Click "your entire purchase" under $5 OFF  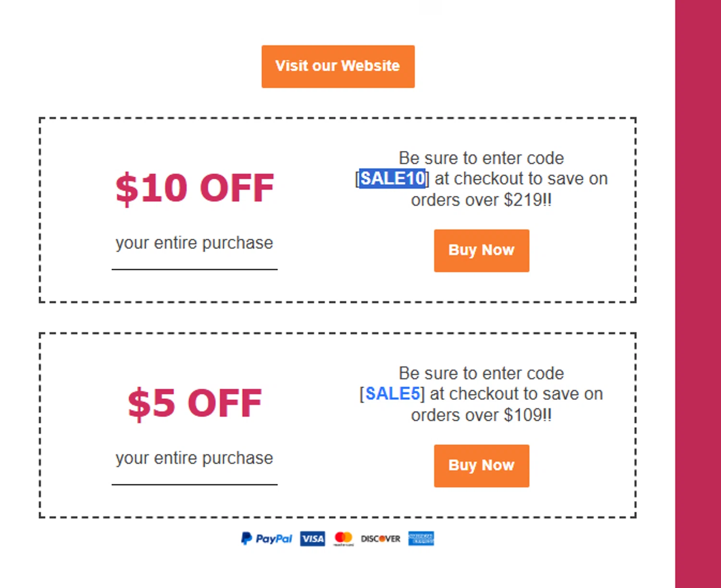pos(194,458)
